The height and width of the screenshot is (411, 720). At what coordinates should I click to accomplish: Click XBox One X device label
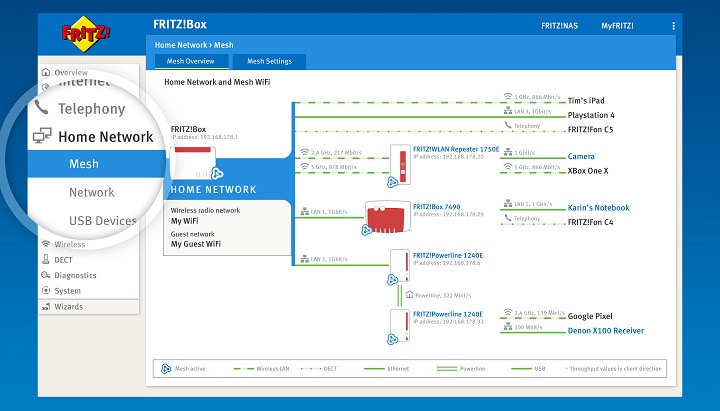click(x=588, y=171)
